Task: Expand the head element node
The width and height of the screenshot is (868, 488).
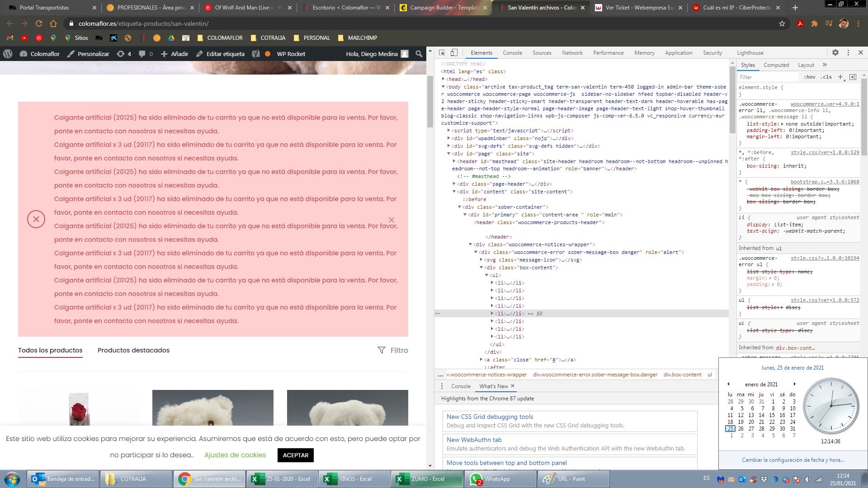Action: point(443,79)
